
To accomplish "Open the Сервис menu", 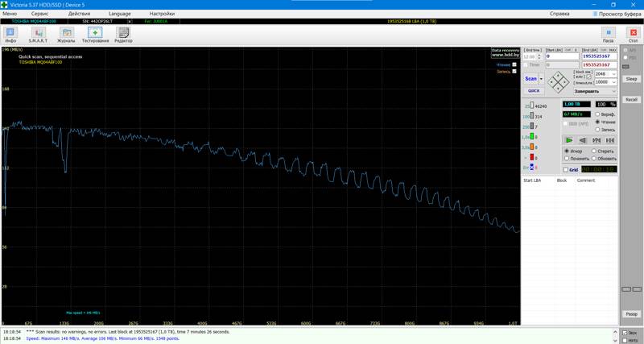I will pyautogui.click(x=39, y=14).
